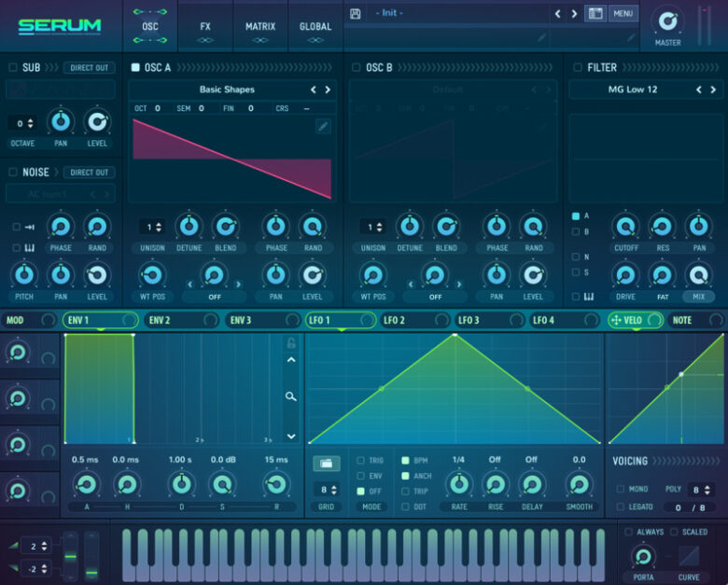Click the SUB DIRECT OUT button
728x585 pixels.
click(x=90, y=68)
